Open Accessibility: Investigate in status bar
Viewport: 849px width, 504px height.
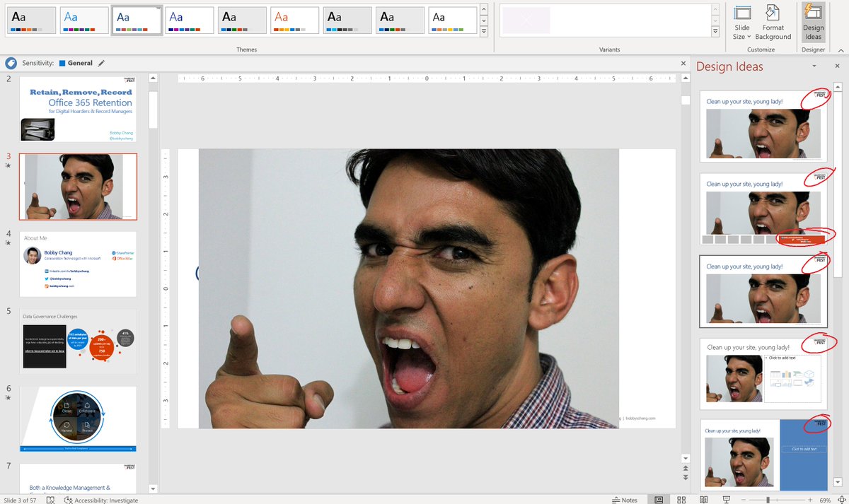tap(100, 500)
